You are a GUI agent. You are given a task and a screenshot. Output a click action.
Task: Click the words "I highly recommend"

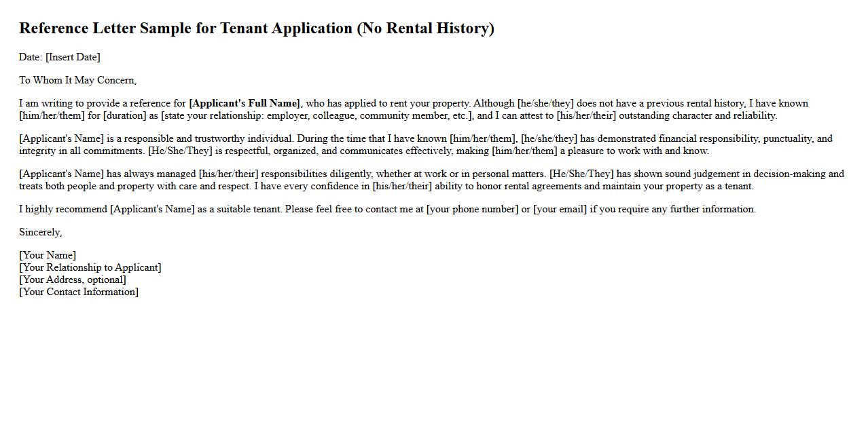[63, 209]
